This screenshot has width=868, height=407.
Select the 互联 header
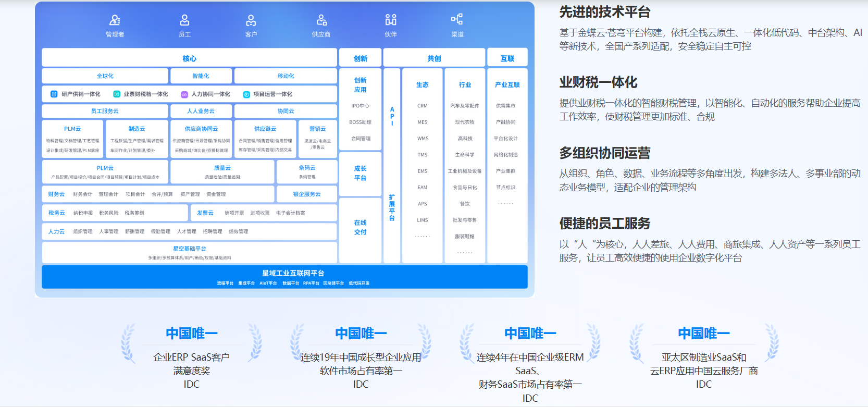pyautogui.click(x=507, y=58)
